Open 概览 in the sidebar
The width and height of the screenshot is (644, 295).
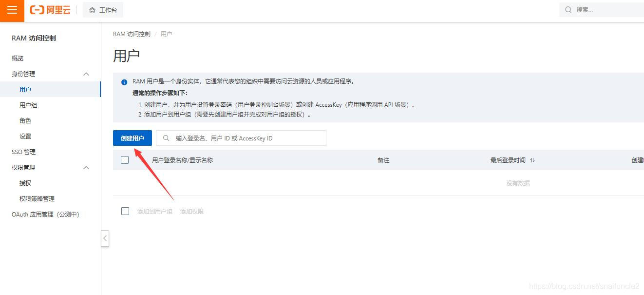pos(18,59)
